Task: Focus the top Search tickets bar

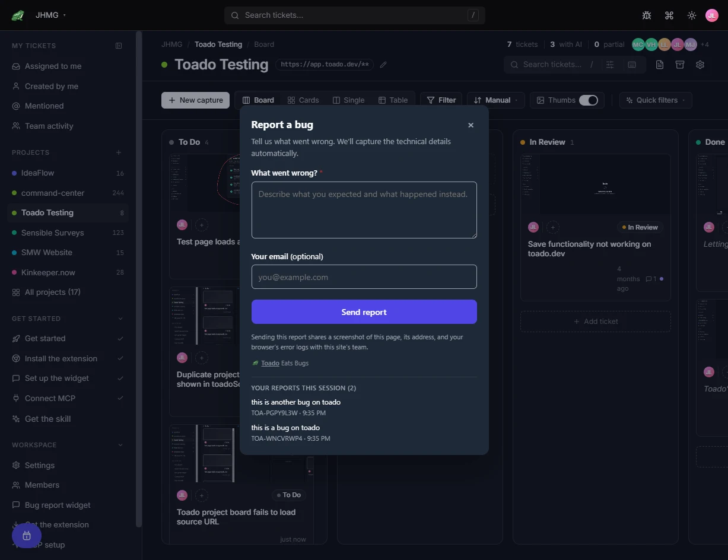Action: pos(355,15)
